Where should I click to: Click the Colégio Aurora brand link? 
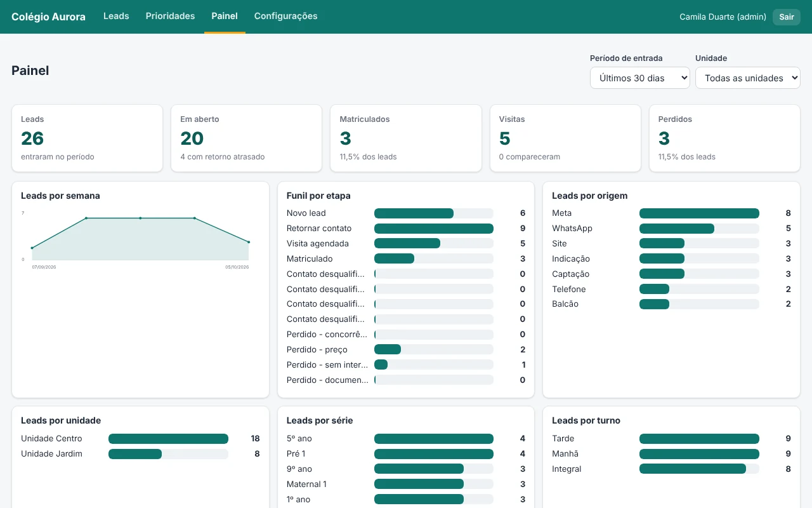(x=48, y=17)
